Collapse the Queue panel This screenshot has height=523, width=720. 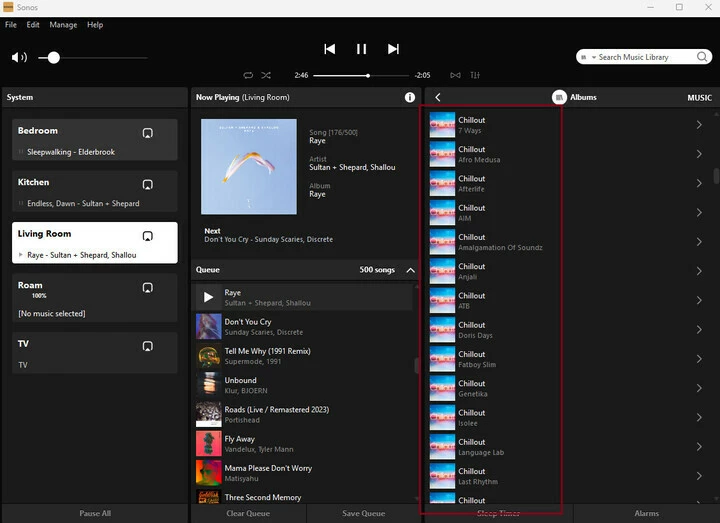[x=410, y=270]
